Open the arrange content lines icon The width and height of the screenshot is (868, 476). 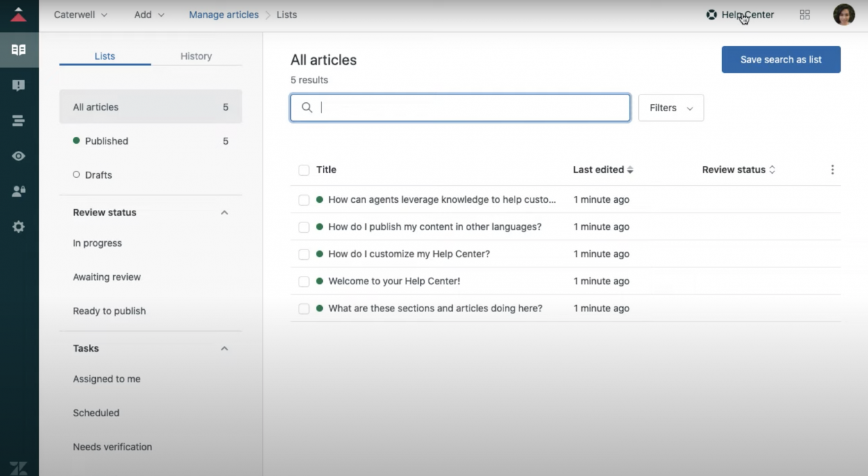pos(19,121)
